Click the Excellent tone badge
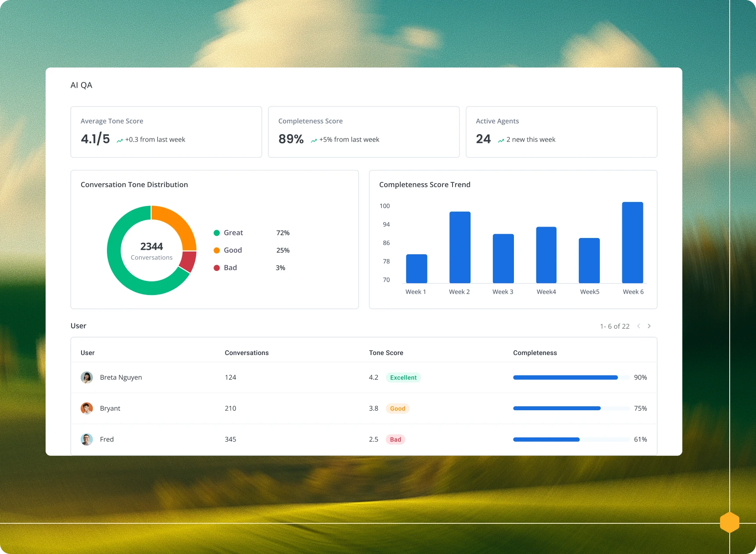The width and height of the screenshot is (756, 554). tap(403, 377)
